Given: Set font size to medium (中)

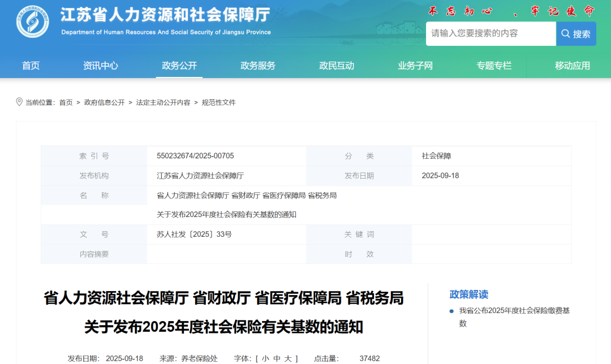Looking at the screenshot, I should click(277, 358).
